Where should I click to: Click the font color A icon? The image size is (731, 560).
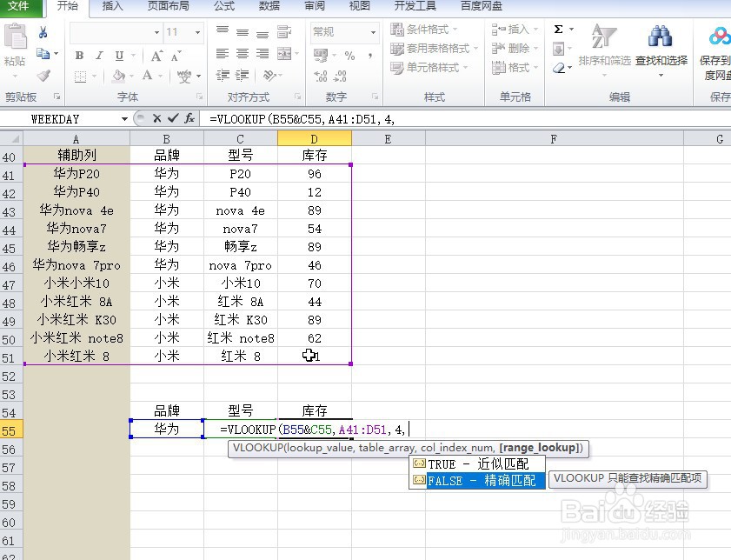tap(147, 75)
